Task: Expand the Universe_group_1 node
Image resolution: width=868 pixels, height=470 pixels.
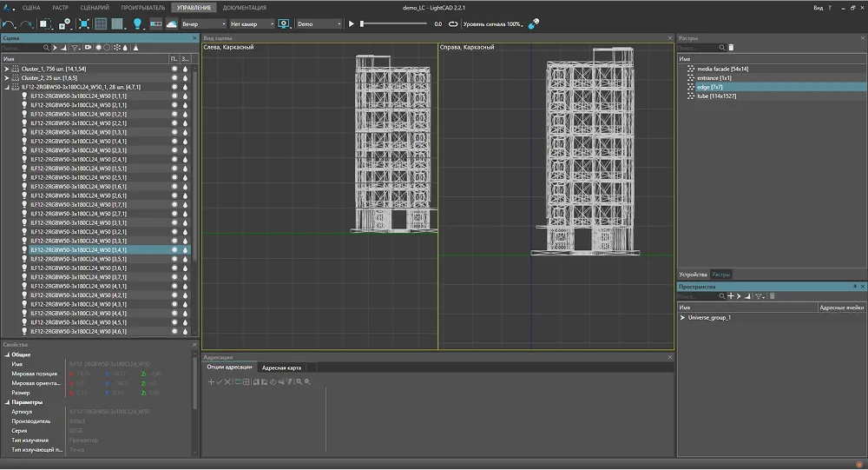Action: [683, 317]
